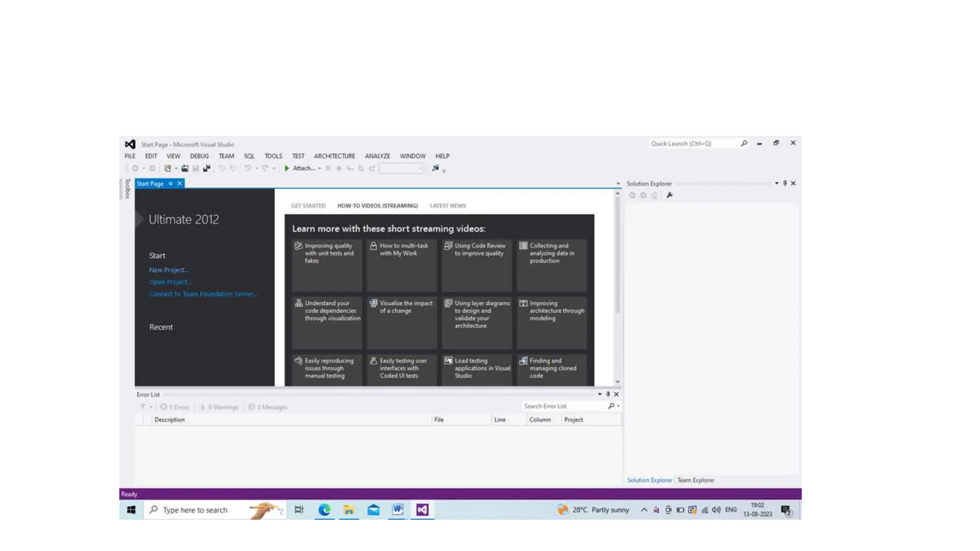Toggle the Start Page tab pin

coord(171,184)
